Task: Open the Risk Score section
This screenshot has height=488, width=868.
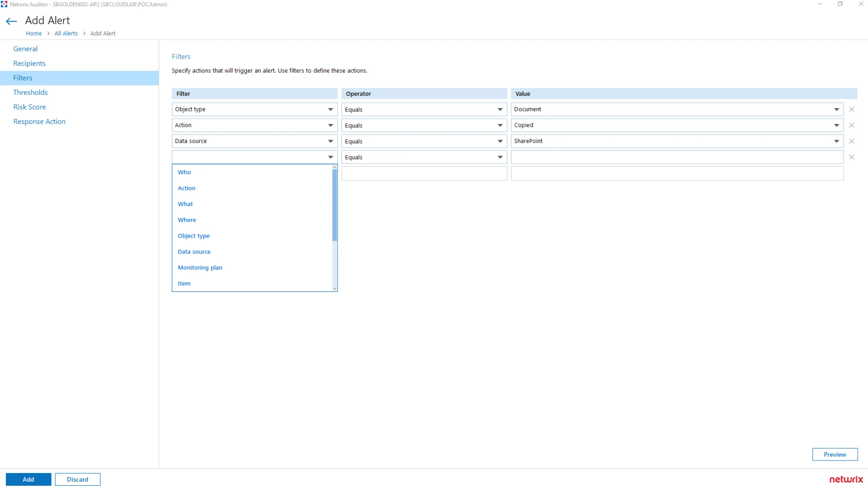Action: point(79,107)
